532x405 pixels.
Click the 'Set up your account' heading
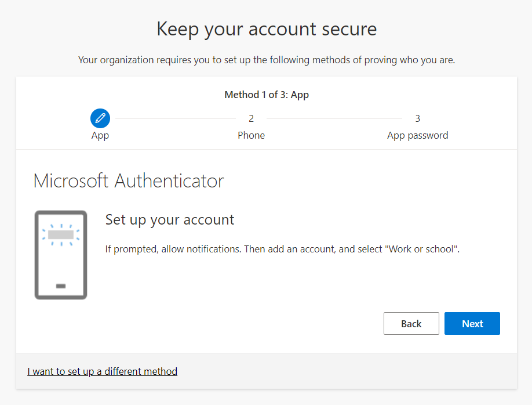click(170, 220)
